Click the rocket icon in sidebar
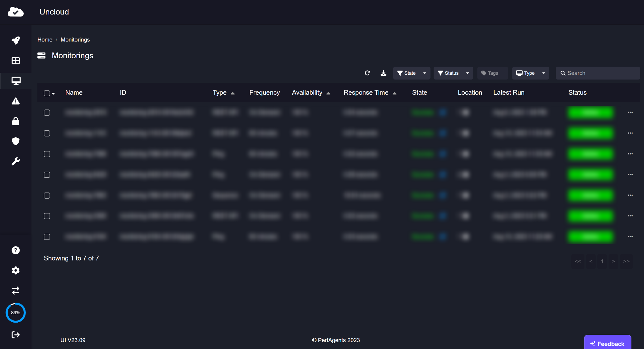 [x=15, y=40]
